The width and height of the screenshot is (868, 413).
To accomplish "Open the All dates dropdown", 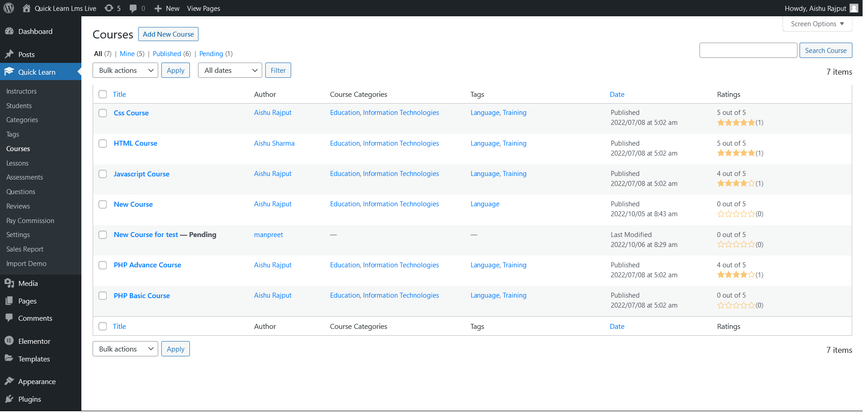I will click(230, 70).
